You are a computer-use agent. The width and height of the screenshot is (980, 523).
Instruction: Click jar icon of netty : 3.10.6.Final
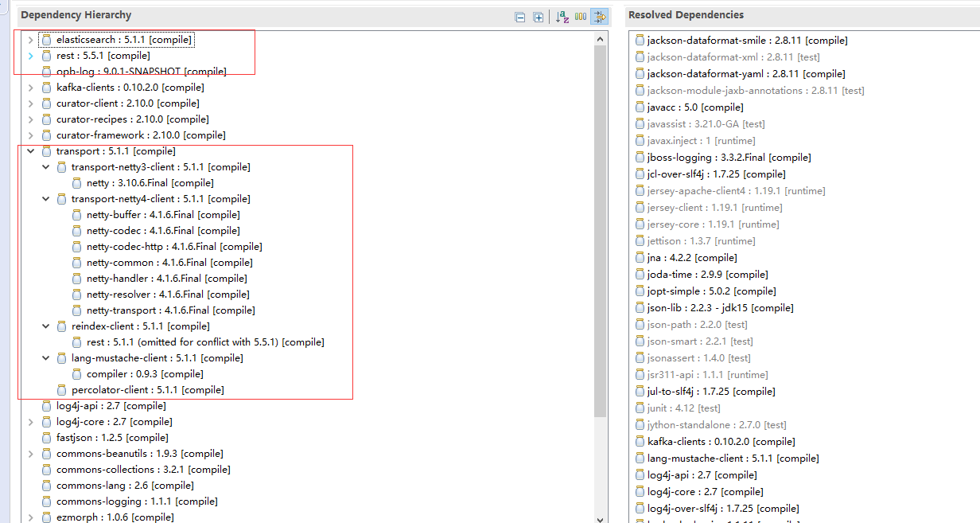point(76,183)
